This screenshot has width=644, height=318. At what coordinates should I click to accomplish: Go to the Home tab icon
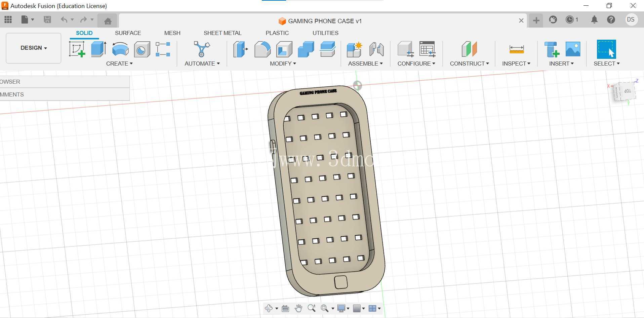coord(108,21)
